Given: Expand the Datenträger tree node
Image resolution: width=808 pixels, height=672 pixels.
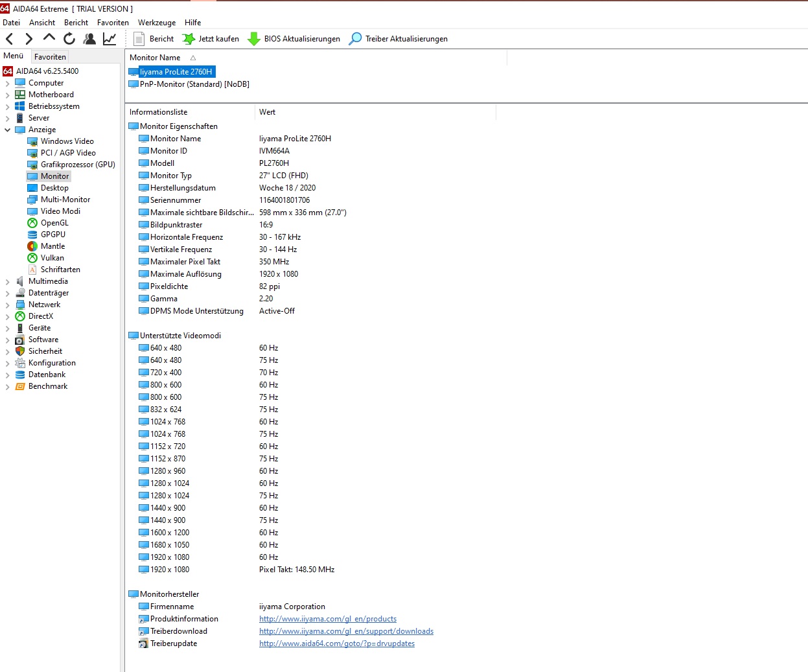Looking at the screenshot, I should (7, 293).
